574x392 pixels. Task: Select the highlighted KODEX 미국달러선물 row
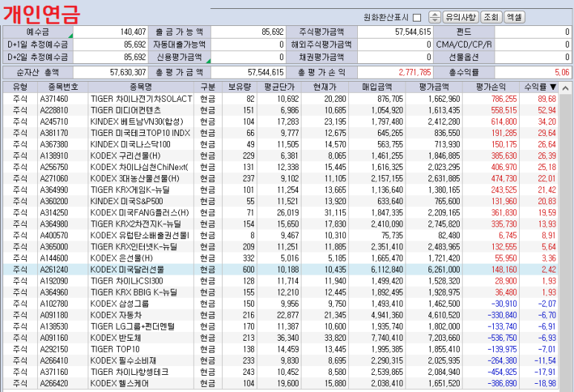point(281,269)
